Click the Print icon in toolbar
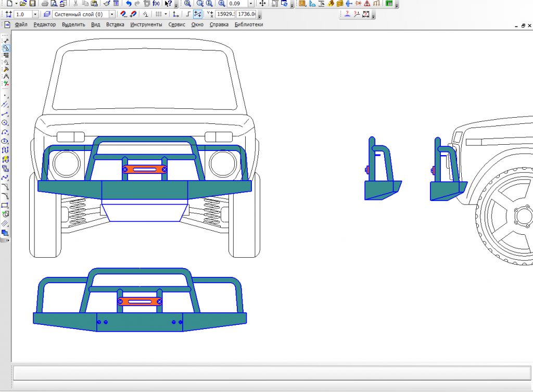 pyautogui.click(x=45, y=4)
